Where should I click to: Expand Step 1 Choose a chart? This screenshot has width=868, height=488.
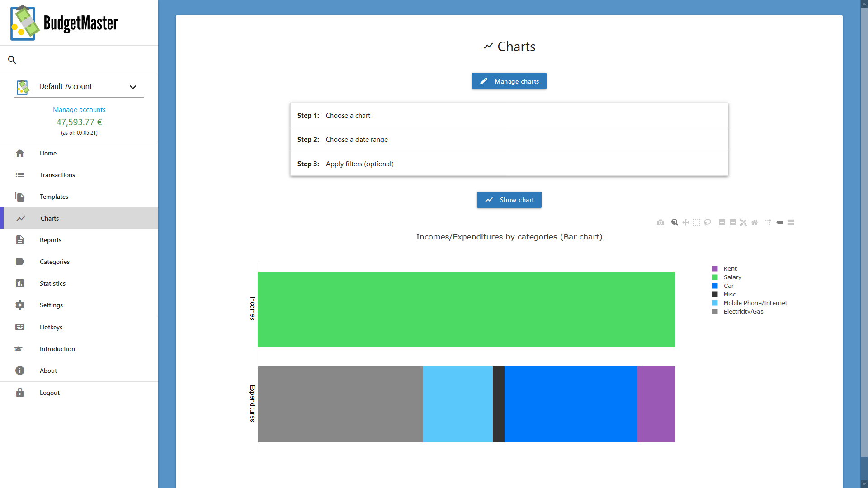coord(509,115)
